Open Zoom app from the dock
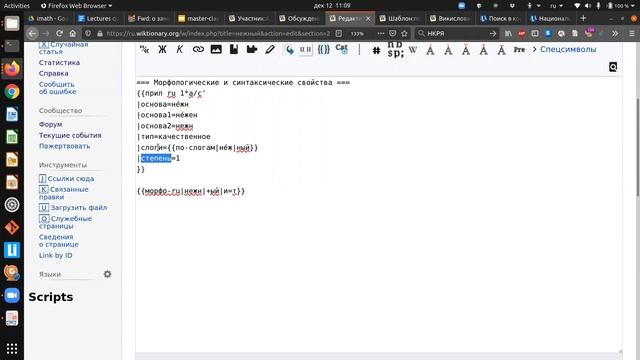 (x=12, y=295)
